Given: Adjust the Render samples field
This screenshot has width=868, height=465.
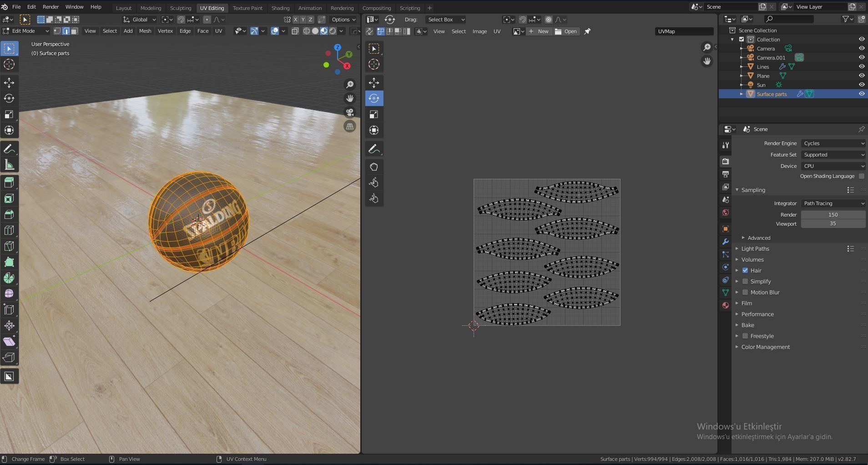Looking at the screenshot, I should click(833, 215).
